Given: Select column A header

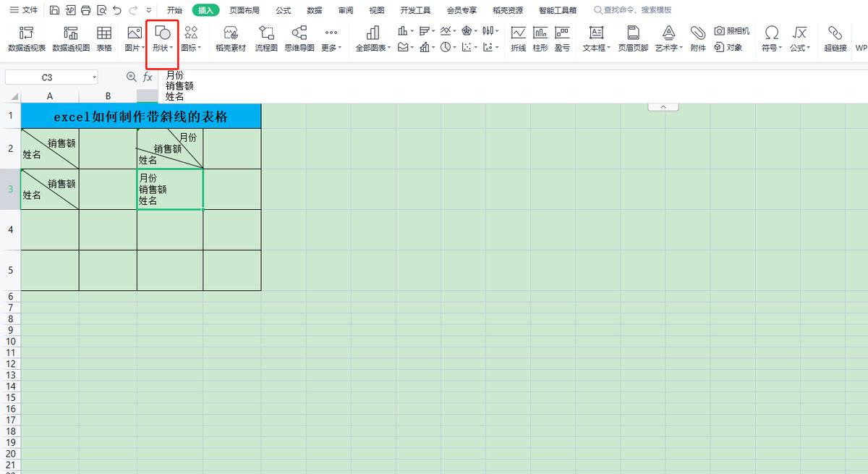Looking at the screenshot, I should click(50, 96).
